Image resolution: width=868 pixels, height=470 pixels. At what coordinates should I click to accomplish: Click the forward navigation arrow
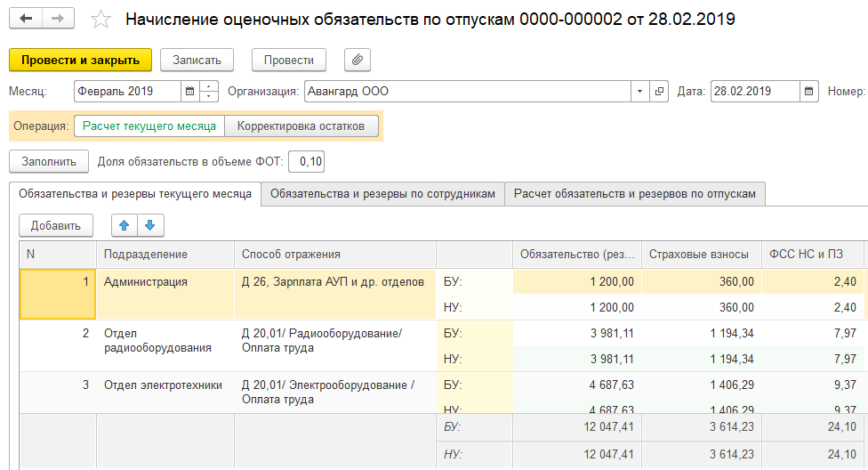(x=58, y=19)
